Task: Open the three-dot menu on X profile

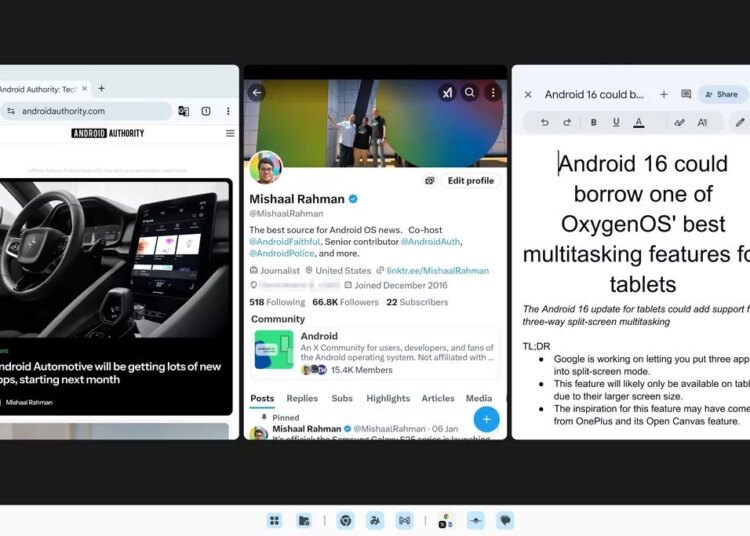Action: click(x=493, y=93)
